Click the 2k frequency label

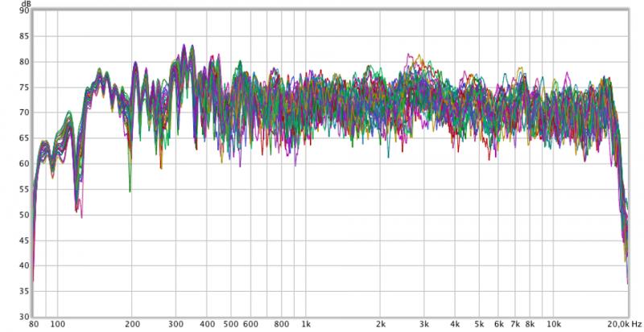(x=380, y=324)
